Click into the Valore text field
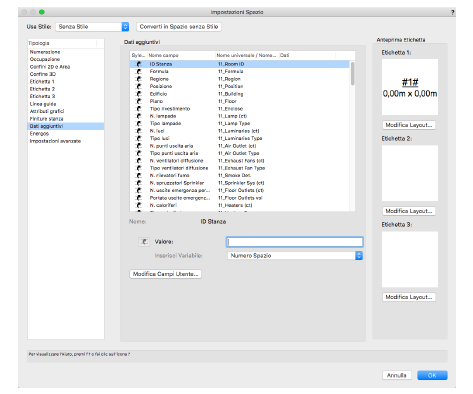This screenshot has width=473, height=394. 295,242
